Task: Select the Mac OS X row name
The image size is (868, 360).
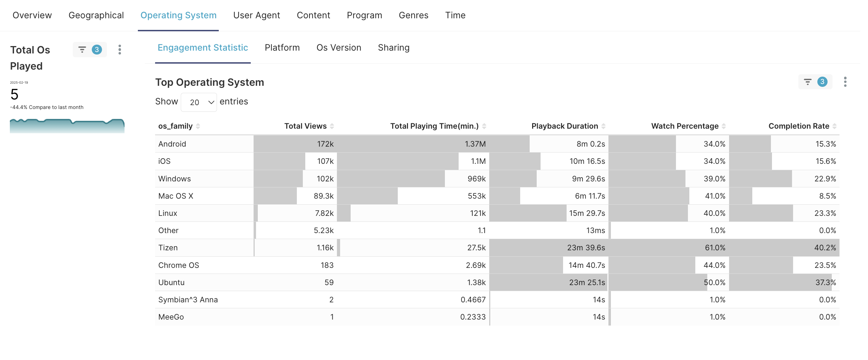Action: tap(175, 196)
